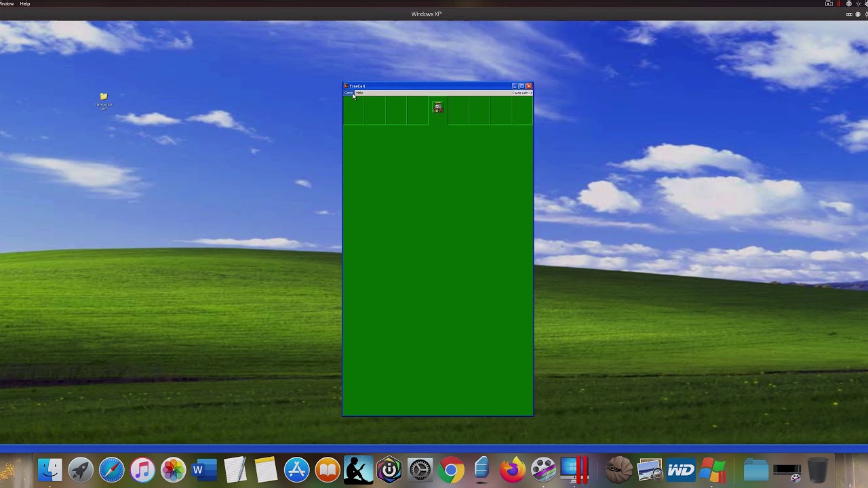Click the "Cards Left: 0" status text

[521, 93]
